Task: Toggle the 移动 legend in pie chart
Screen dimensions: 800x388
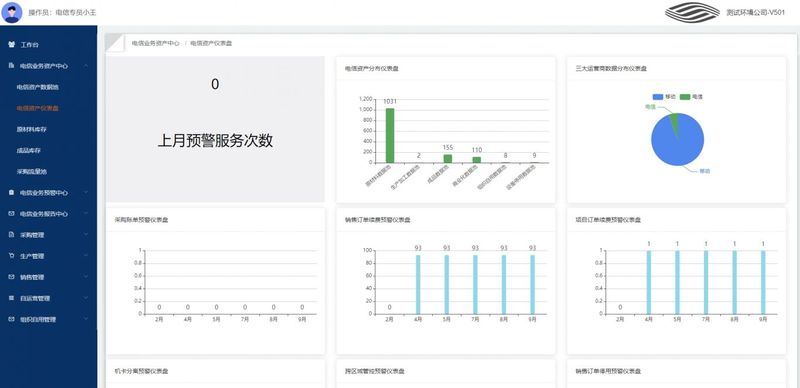Action: (664, 96)
